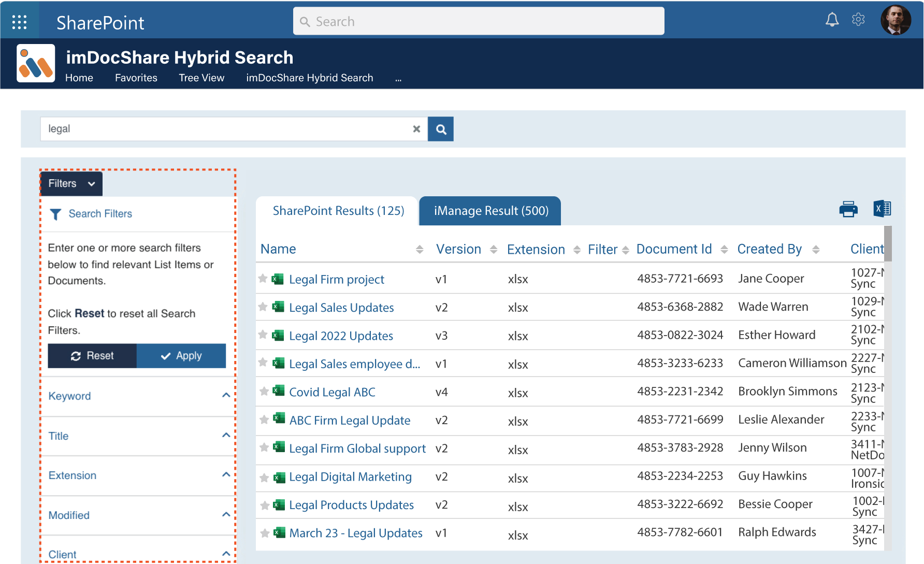Star the Legal 2022 Updates document
924x564 pixels.
coord(263,335)
